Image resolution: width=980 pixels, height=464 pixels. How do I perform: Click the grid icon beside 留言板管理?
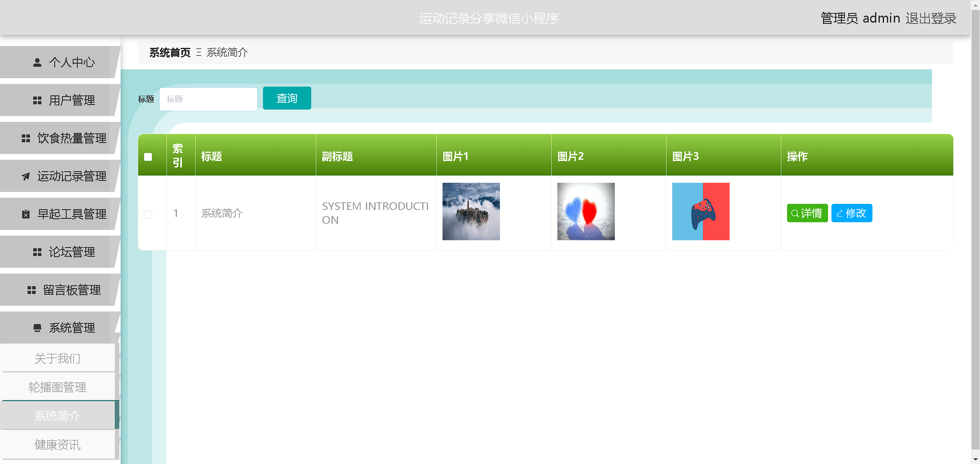point(31,290)
